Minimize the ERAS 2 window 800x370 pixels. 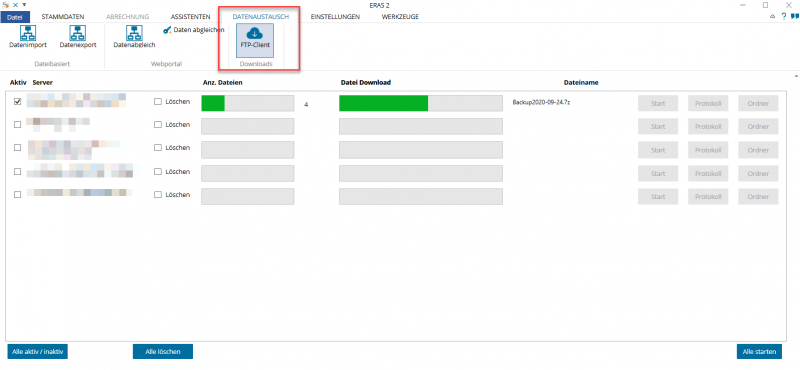pos(744,5)
